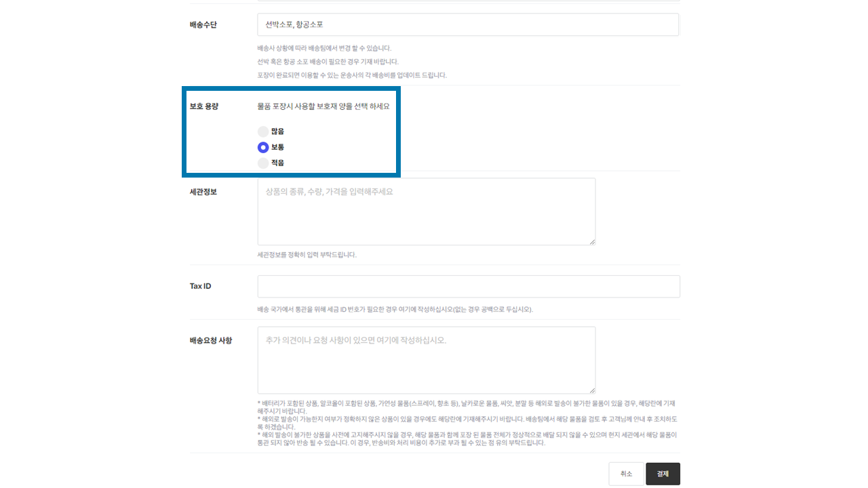The width and height of the screenshot is (868, 488).
Task: Click the '세관정보를 정확히 입력' helper text
Action: (x=307, y=255)
